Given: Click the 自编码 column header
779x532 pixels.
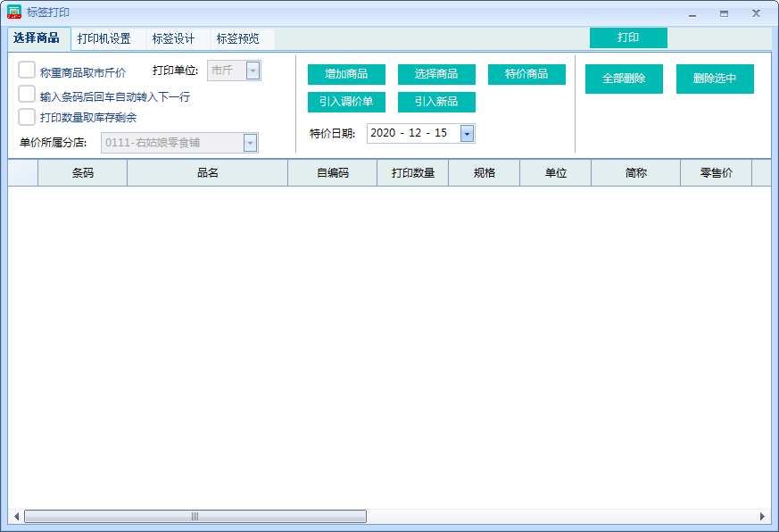Looking at the screenshot, I should [332, 172].
